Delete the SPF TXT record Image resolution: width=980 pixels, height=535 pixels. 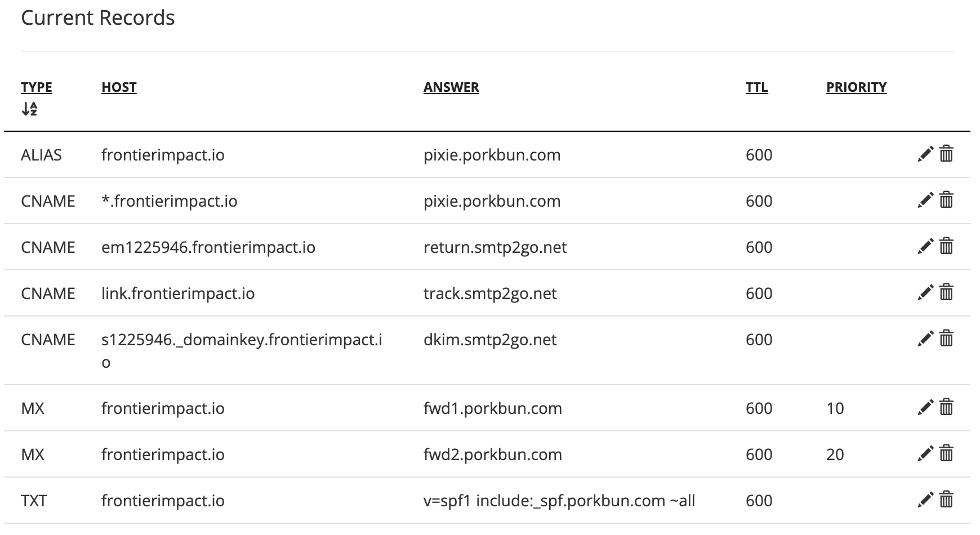946,500
